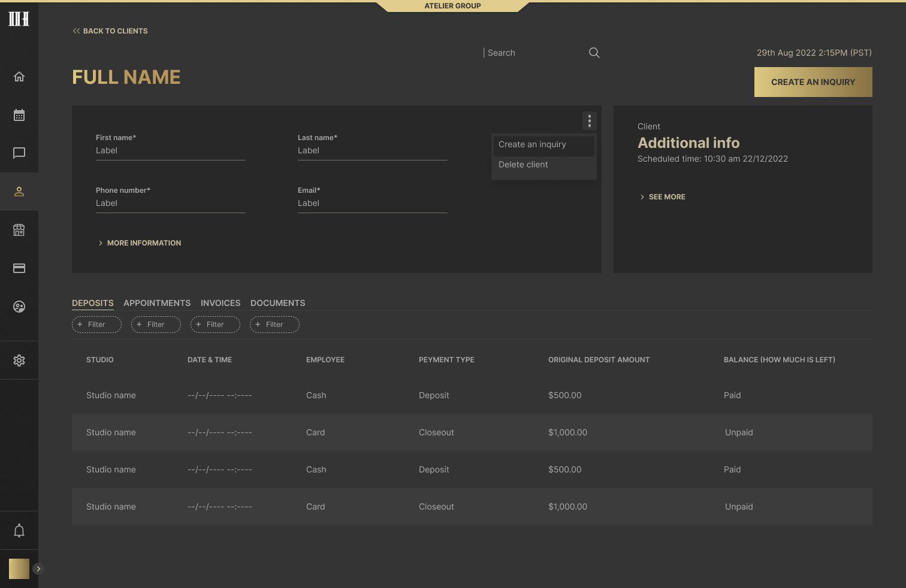This screenshot has width=906, height=588.
Task: Click the gold profile avatar swatch
Action: (x=19, y=569)
